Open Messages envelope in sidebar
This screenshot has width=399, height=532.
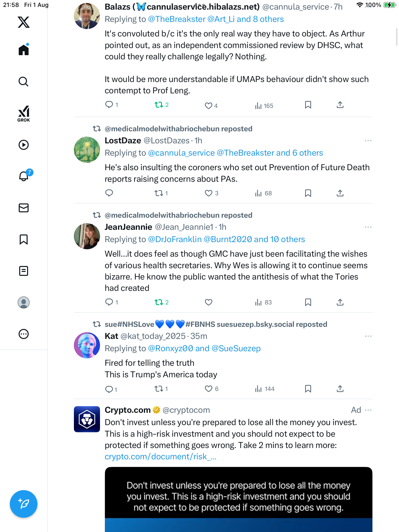pyautogui.click(x=24, y=208)
